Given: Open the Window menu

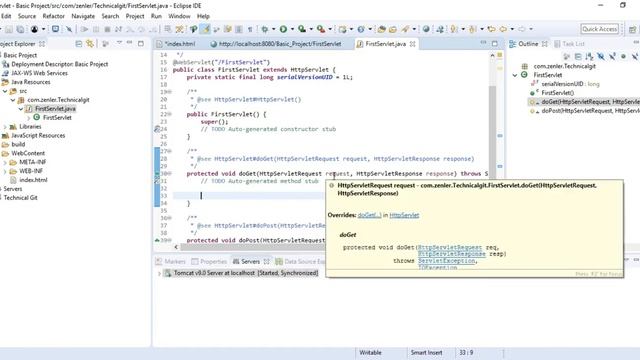Looking at the screenshot, I should [179, 16].
